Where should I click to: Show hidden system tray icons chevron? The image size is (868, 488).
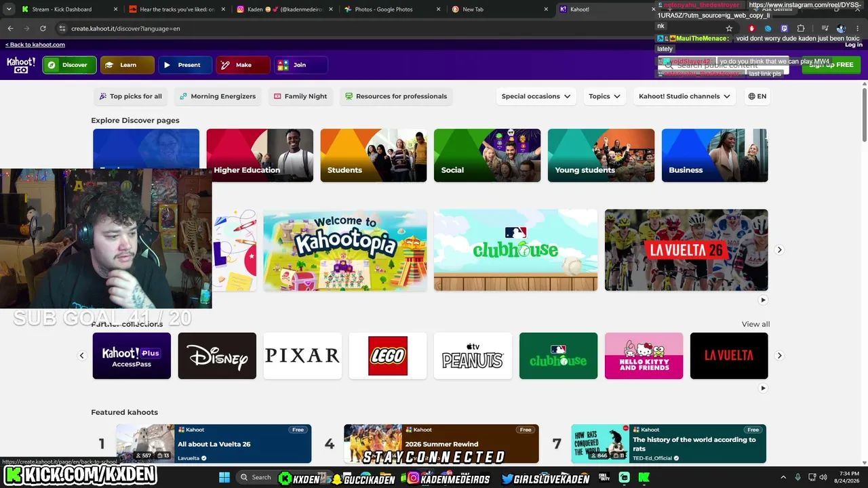point(783,477)
